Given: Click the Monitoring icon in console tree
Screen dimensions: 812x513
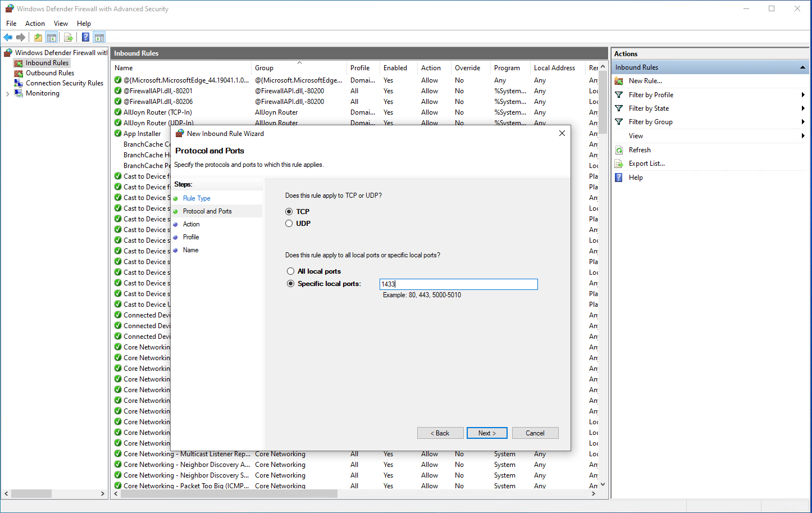Looking at the screenshot, I should [x=19, y=93].
